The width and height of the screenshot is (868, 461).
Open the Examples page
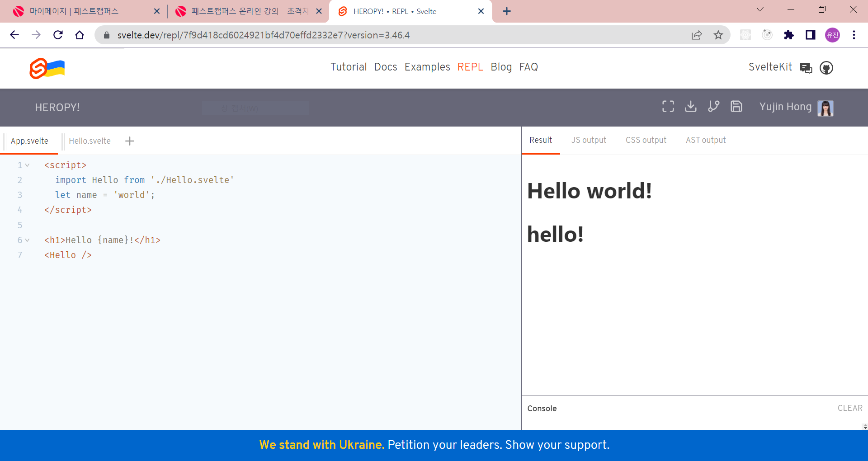(427, 67)
